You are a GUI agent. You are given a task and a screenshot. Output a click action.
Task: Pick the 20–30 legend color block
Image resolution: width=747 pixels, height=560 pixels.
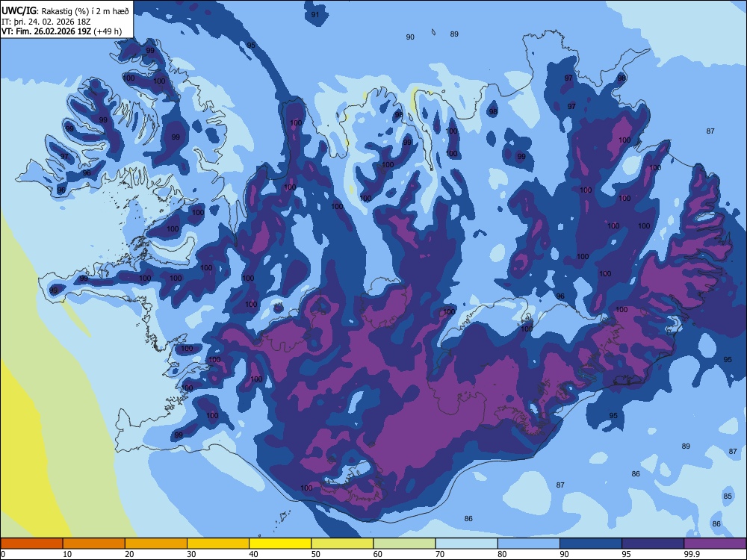[x=156, y=544]
